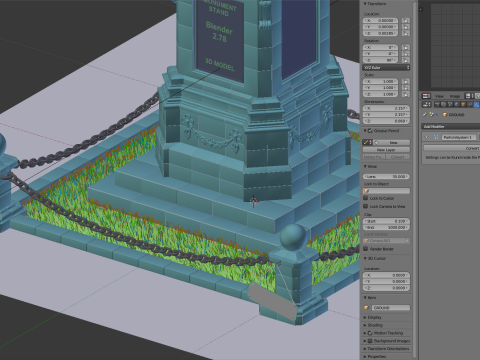Click the properties region vertical scrollbar
This screenshot has width=480, height=360.
pyautogui.click(x=415, y=180)
